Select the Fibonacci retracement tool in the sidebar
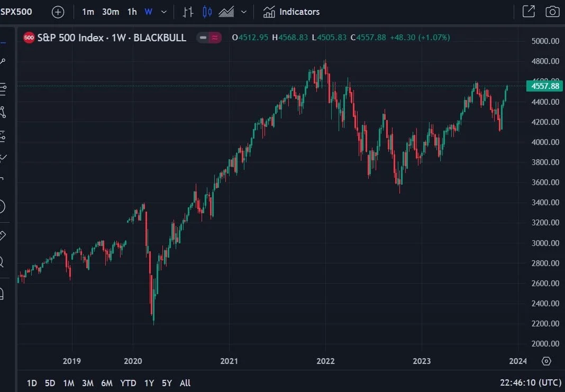This screenshot has width=565, height=392. pos(3,89)
